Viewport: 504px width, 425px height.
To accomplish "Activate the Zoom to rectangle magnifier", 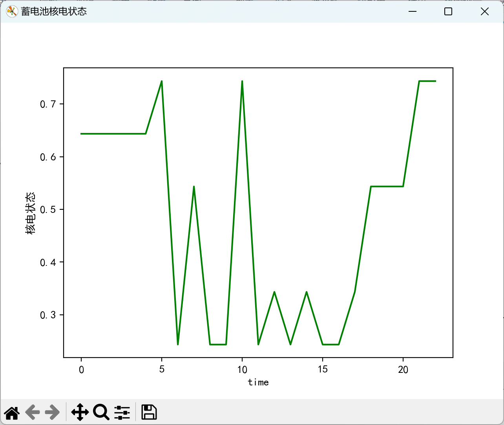I will [101, 412].
